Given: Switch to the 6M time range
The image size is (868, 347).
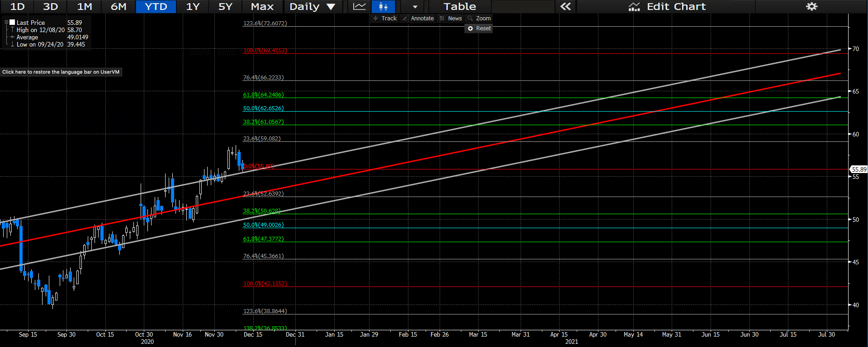Looking at the screenshot, I should coord(119,6).
